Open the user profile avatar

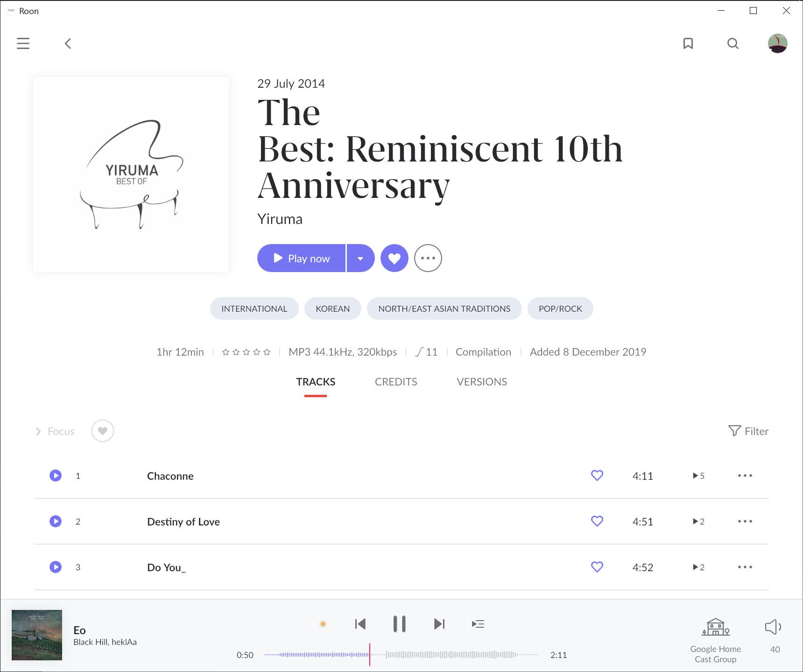pos(778,43)
